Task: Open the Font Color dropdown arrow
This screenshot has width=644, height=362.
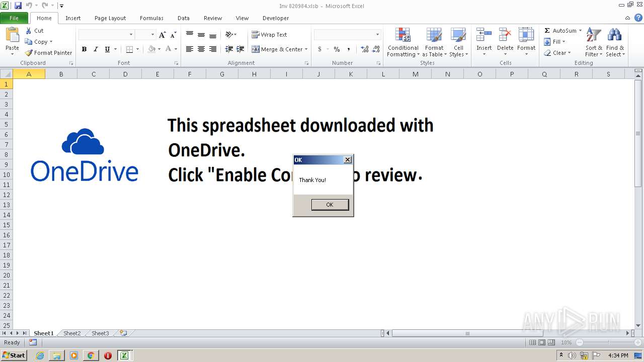Action: pyautogui.click(x=176, y=49)
